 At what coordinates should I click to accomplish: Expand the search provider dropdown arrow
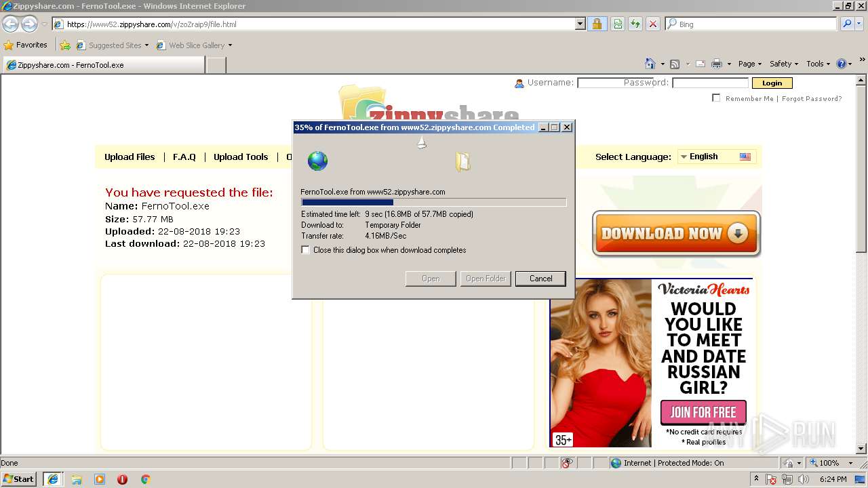[x=860, y=24]
